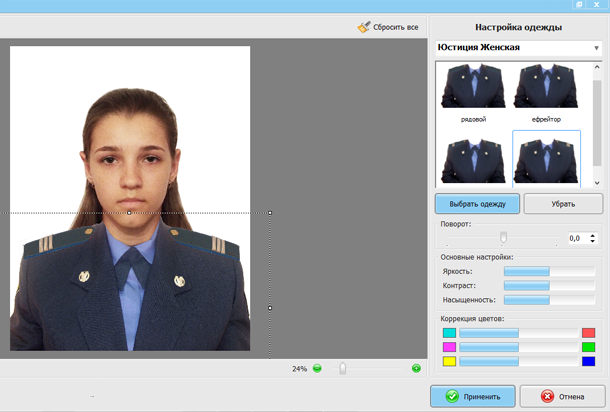Click the Настройка одежды heading

518,27
